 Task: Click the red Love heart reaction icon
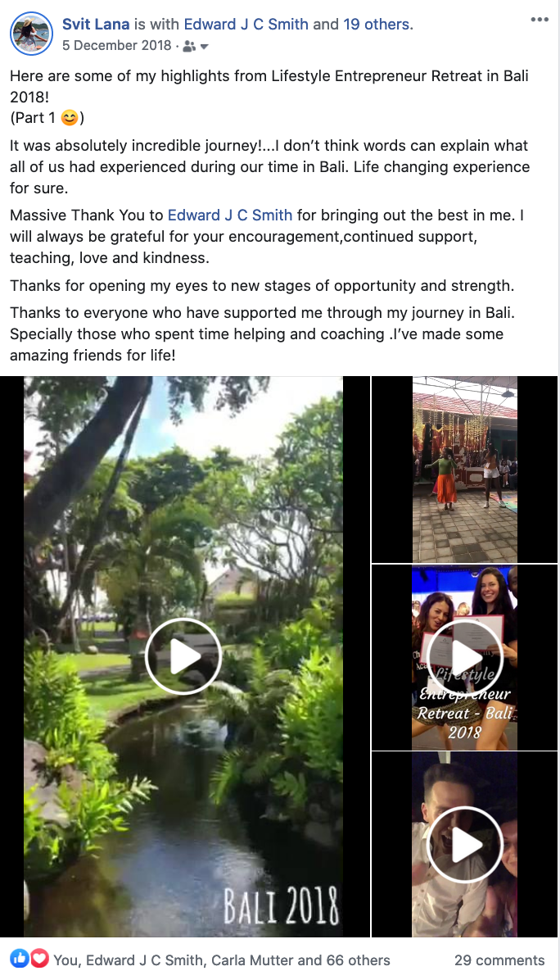pos(38,958)
